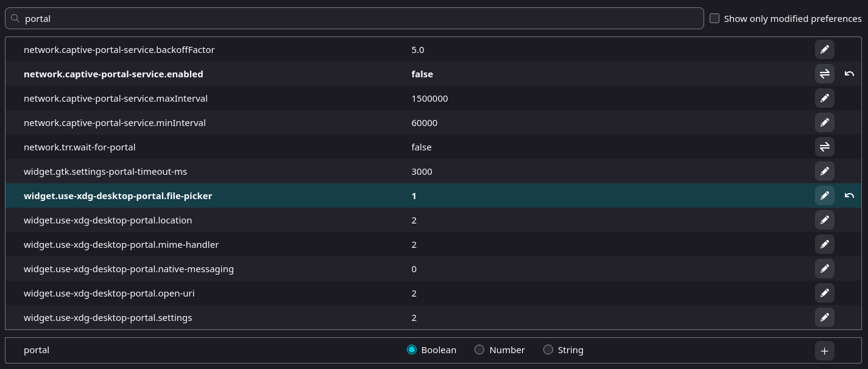The image size is (868, 369).
Task: Reset file-picker preference to default
Action: [x=849, y=195]
